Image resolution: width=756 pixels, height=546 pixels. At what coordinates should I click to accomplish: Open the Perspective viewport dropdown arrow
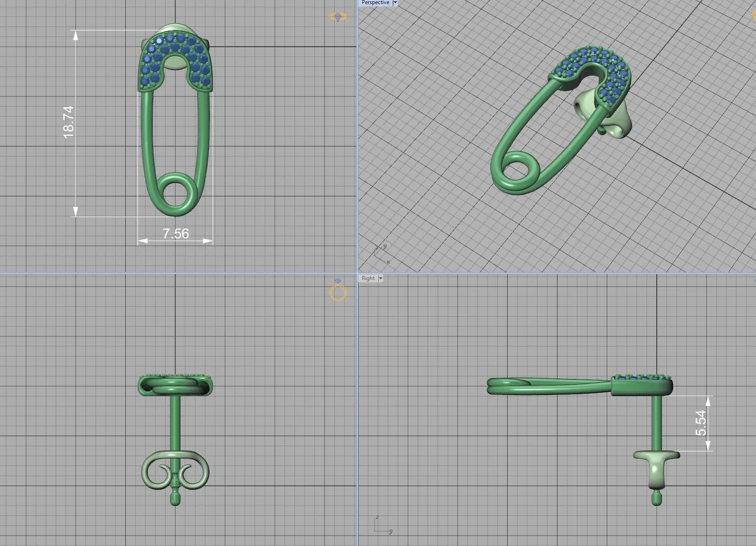[x=395, y=3]
